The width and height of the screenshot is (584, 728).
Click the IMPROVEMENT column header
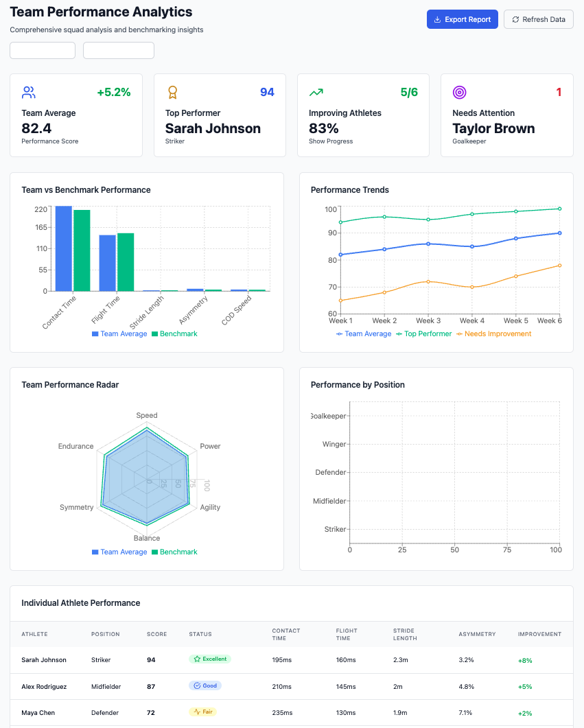click(540, 634)
